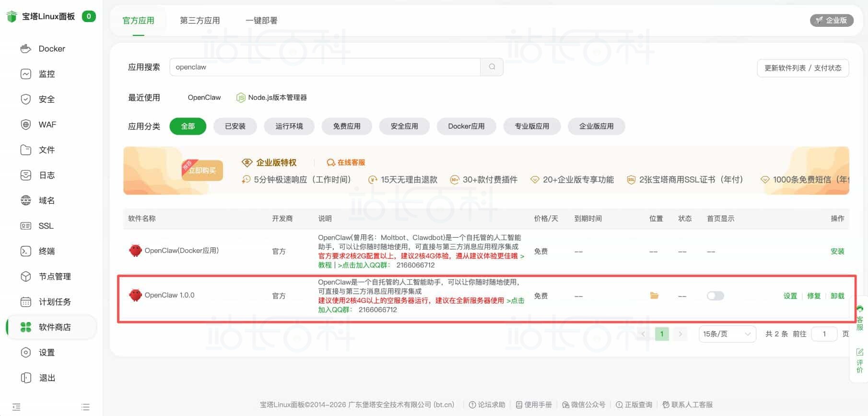The width and height of the screenshot is (868, 416).
Task: Select the Docker应用 category filter
Action: pos(466,127)
